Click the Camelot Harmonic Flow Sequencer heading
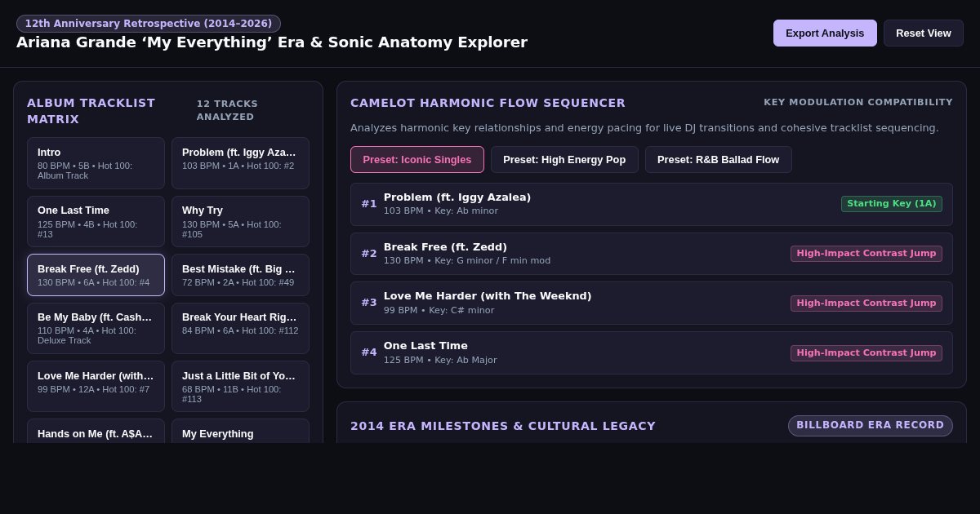Screen dimensions: 980x514 point(488,103)
